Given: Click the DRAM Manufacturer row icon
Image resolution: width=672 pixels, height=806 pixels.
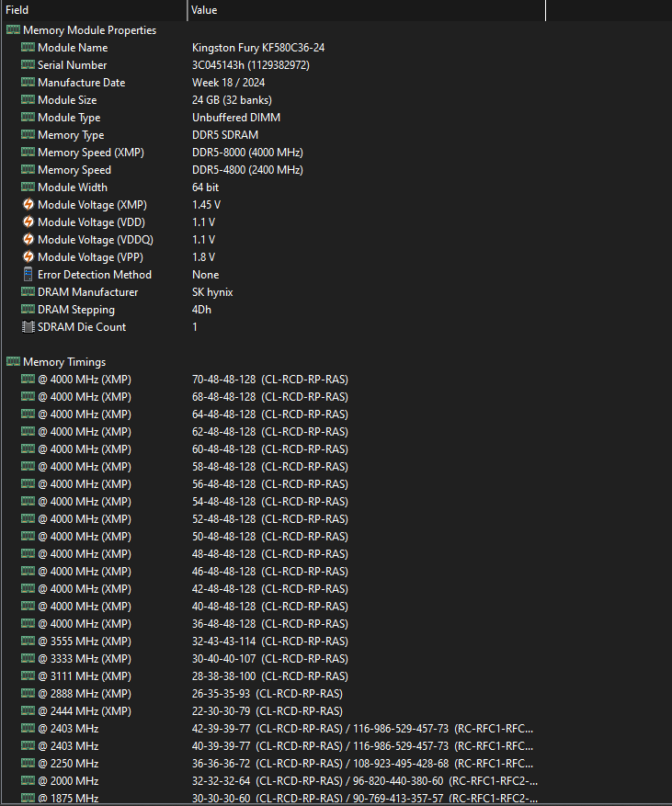Looking at the screenshot, I should (x=28, y=292).
